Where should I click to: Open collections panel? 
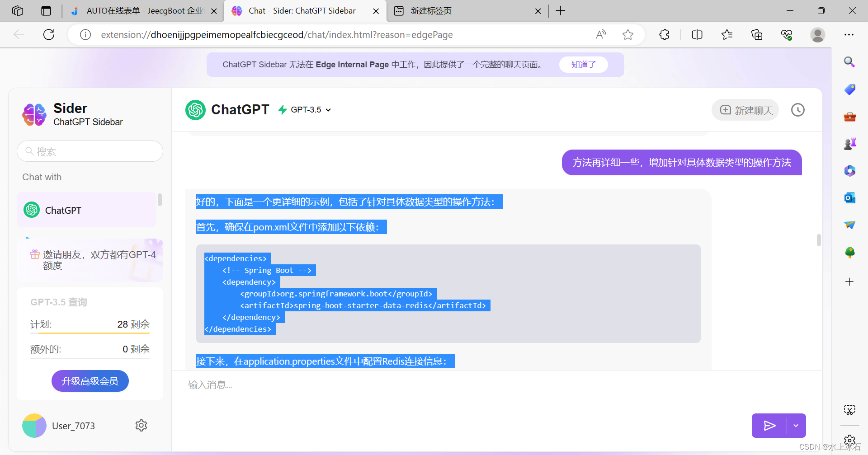pyautogui.click(x=757, y=34)
